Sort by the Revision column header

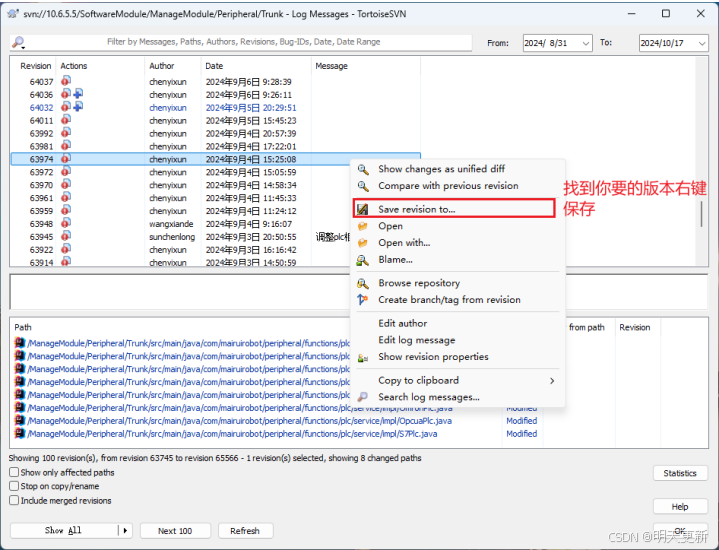(x=35, y=66)
